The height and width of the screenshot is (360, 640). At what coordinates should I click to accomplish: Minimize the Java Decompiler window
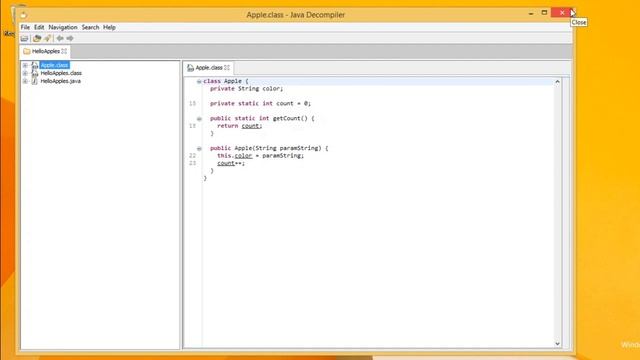coord(531,13)
